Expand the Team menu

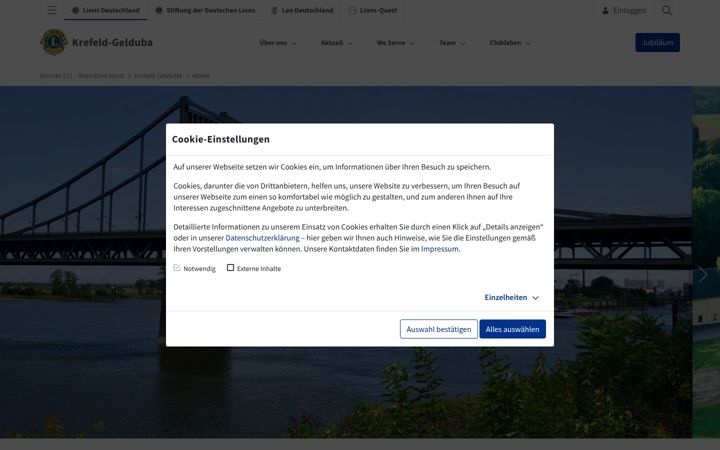click(452, 43)
